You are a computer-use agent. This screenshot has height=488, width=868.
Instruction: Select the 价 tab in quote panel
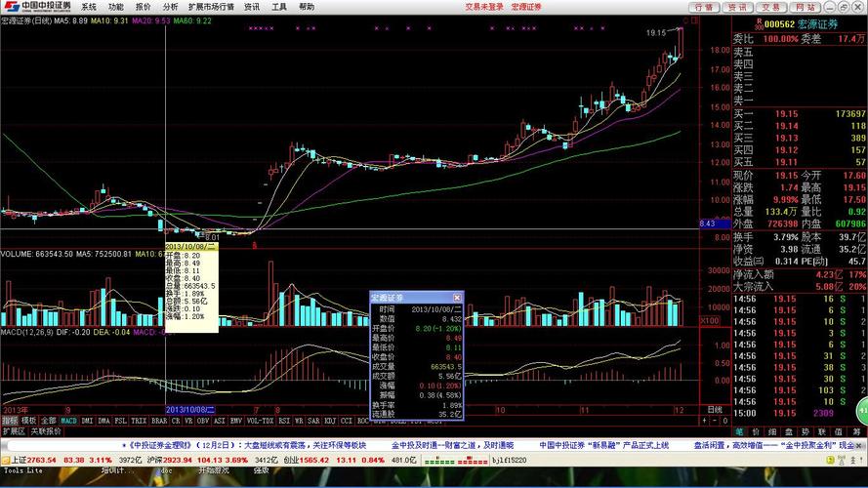pyautogui.click(x=756, y=432)
